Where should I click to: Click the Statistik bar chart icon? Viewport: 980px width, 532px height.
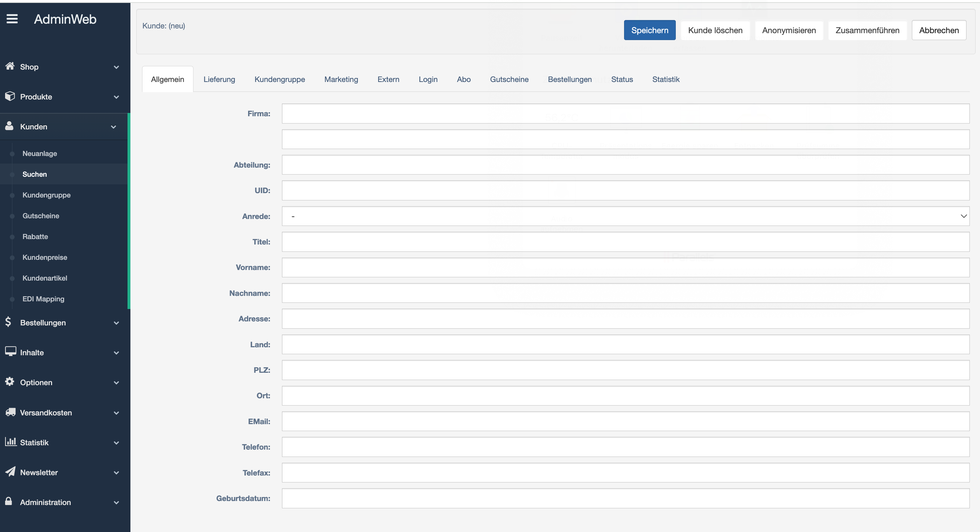pyautogui.click(x=11, y=442)
